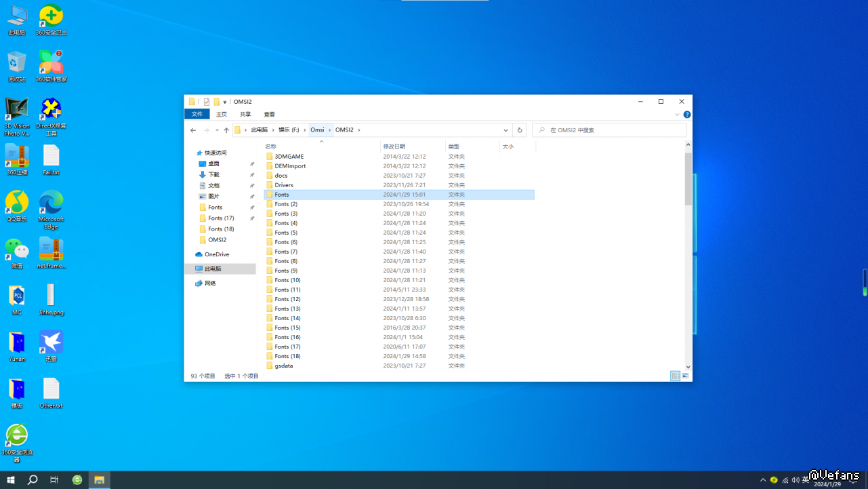Open the 文件 menu tab
The width and height of the screenshot is (868, 489).
point(197,114)
